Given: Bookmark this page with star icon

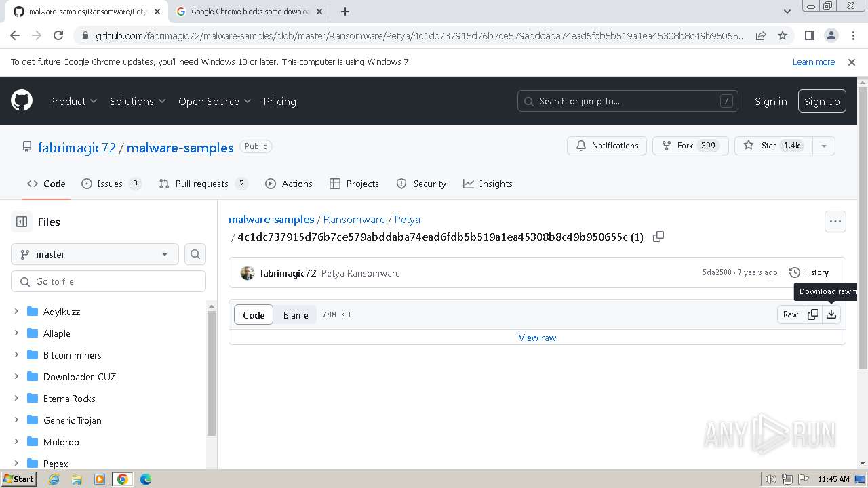Looking at the screenshot, I should pyautogui.click(x=783, y=35).
